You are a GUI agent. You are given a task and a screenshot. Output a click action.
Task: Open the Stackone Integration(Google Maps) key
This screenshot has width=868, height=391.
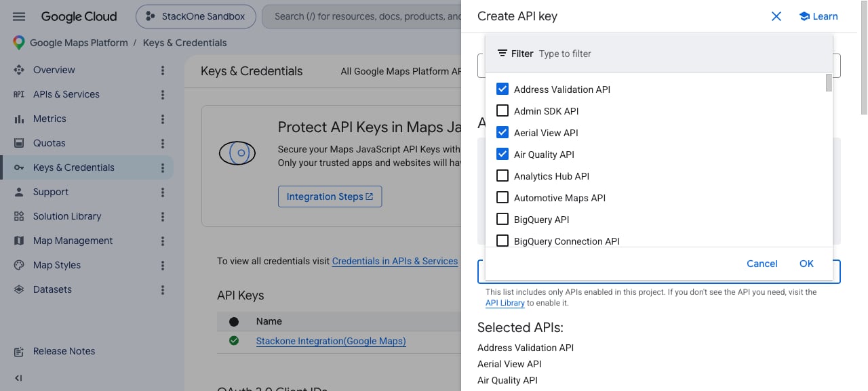331,341
